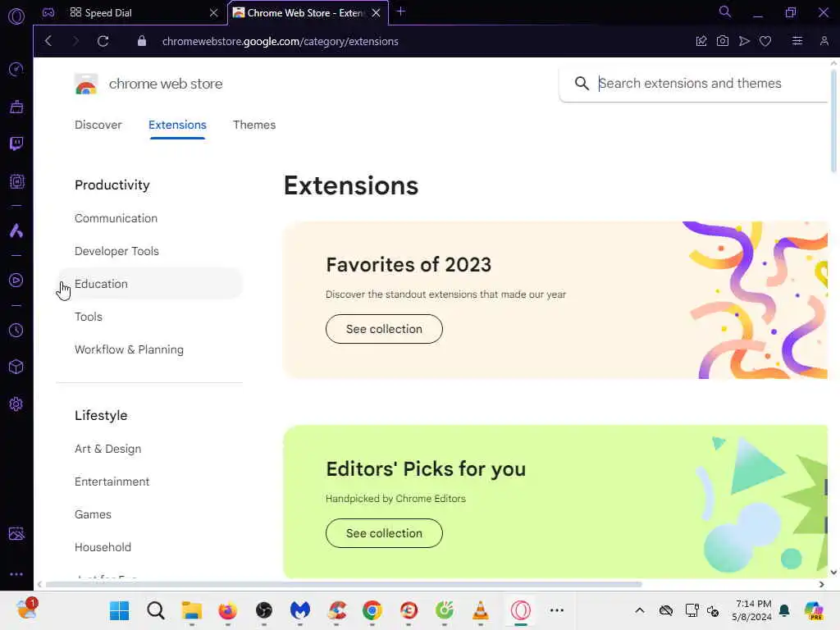Open History clock icon in sidebar

point(16,330)
